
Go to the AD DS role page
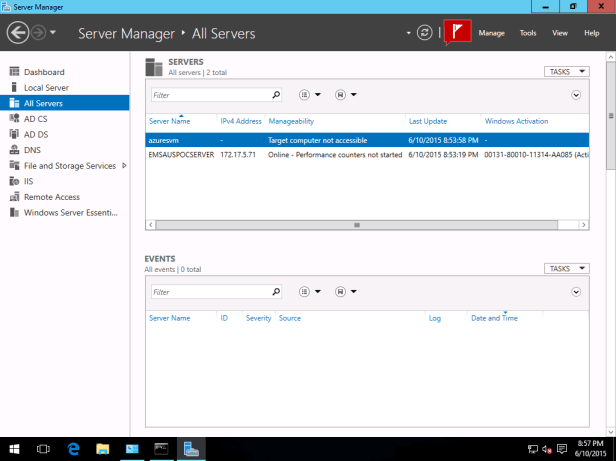pyautogui.click(x=36, y=134)
